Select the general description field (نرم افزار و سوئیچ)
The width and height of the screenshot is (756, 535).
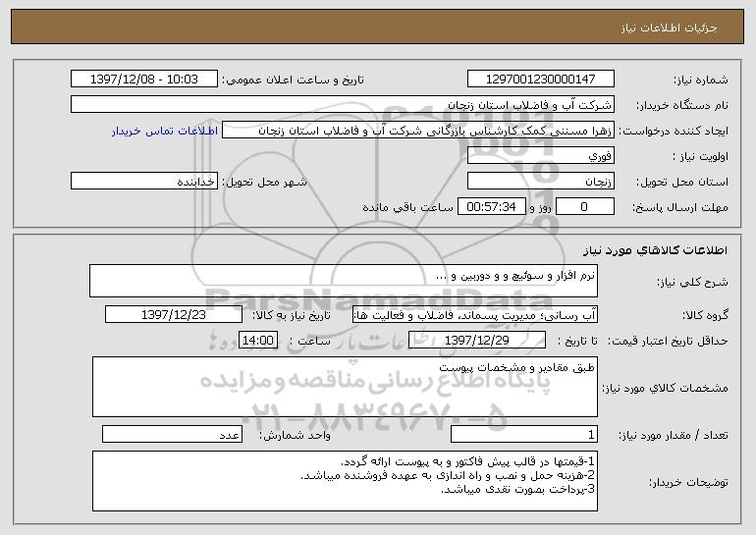pos(344,281)
